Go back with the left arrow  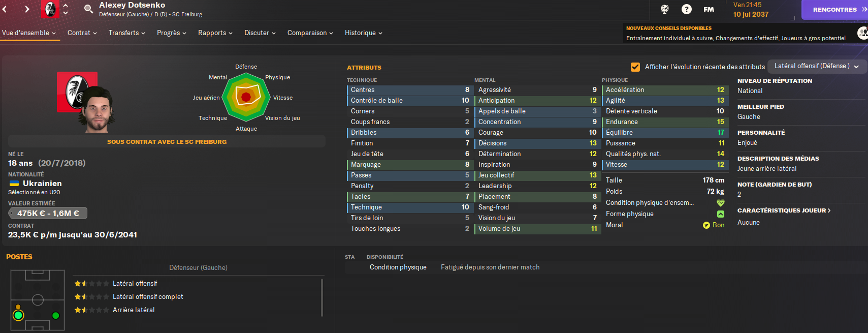5,9
